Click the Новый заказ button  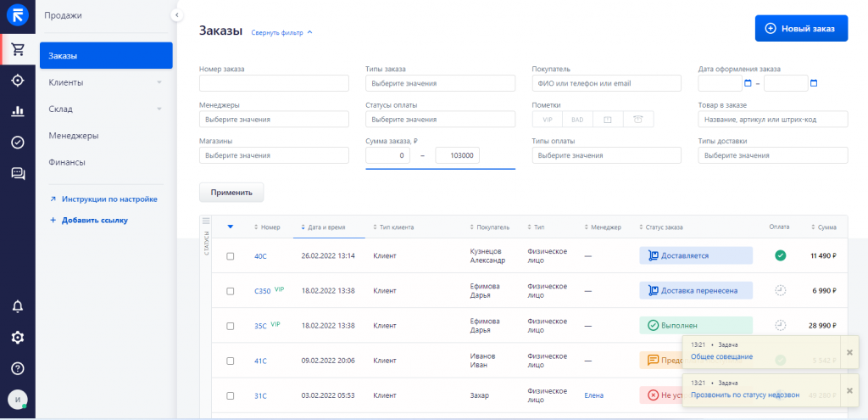pos(801,28)
